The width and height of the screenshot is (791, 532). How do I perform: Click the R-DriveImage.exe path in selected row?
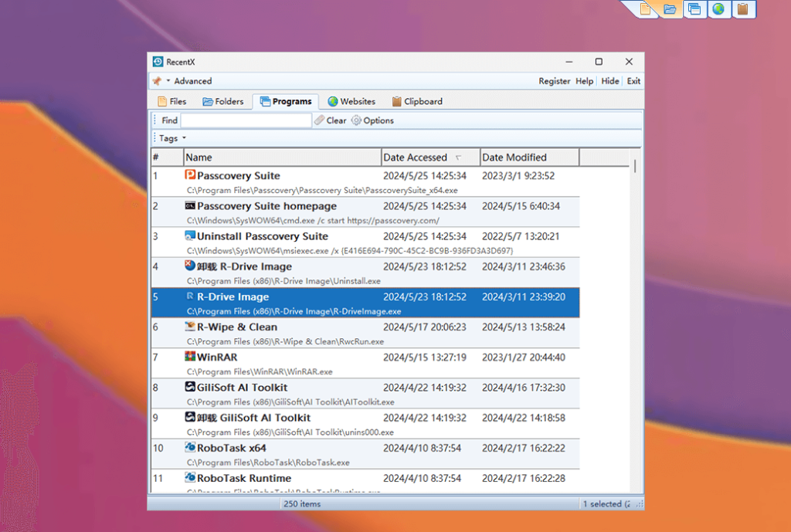[294, 311]
